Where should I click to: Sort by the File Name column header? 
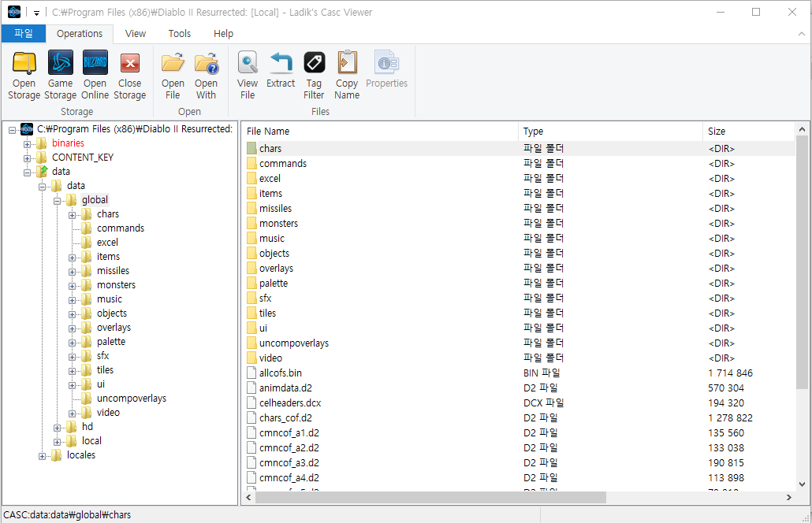tap(380, 132)
